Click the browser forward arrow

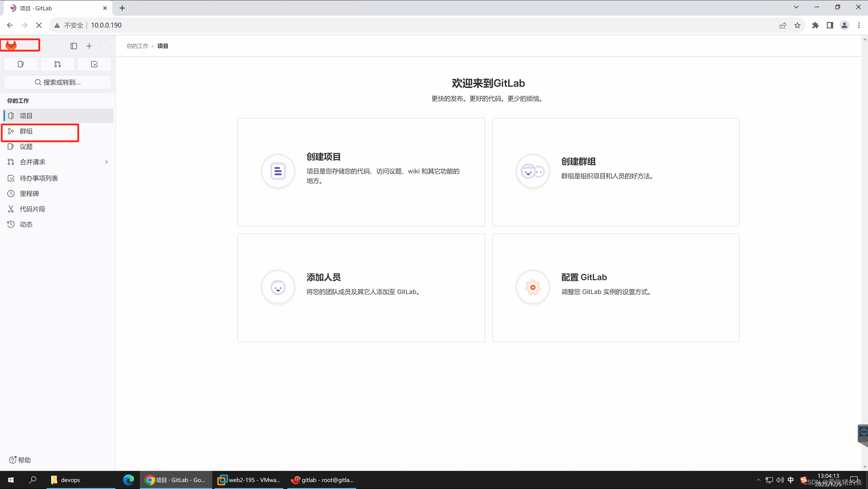coord(24,25)
